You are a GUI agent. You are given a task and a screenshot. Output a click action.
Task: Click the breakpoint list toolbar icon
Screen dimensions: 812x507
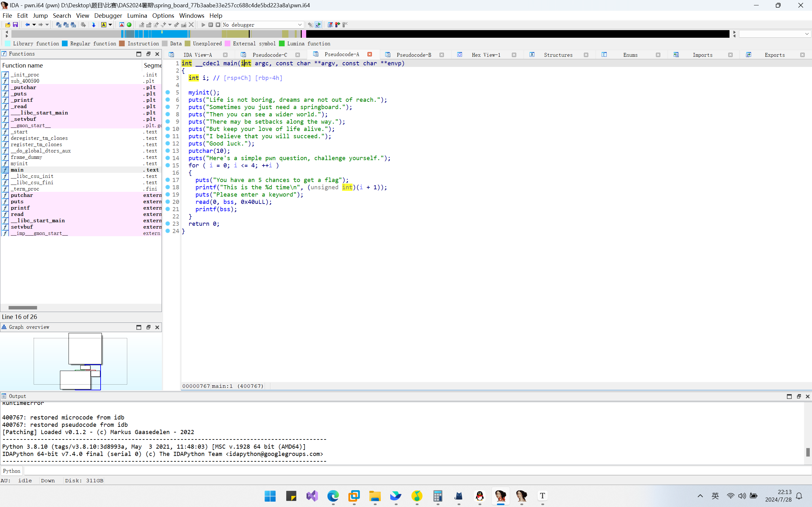tap(330, 25)
